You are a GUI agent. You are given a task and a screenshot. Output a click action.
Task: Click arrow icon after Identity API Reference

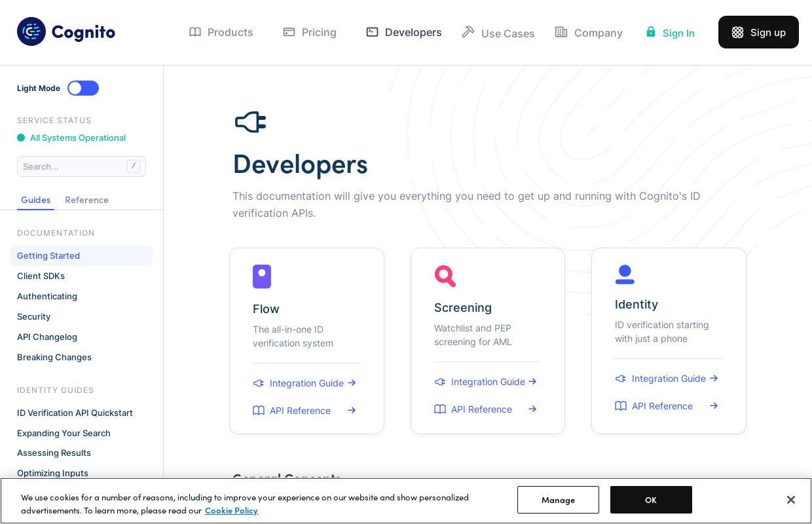pos(714,406)
